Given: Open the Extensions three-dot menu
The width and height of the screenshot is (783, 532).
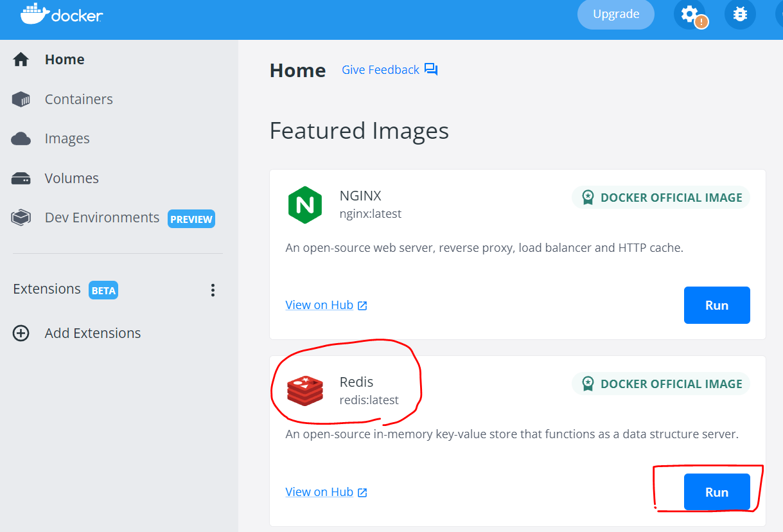Looking at the screenshot, I should (x=213, y=290).
